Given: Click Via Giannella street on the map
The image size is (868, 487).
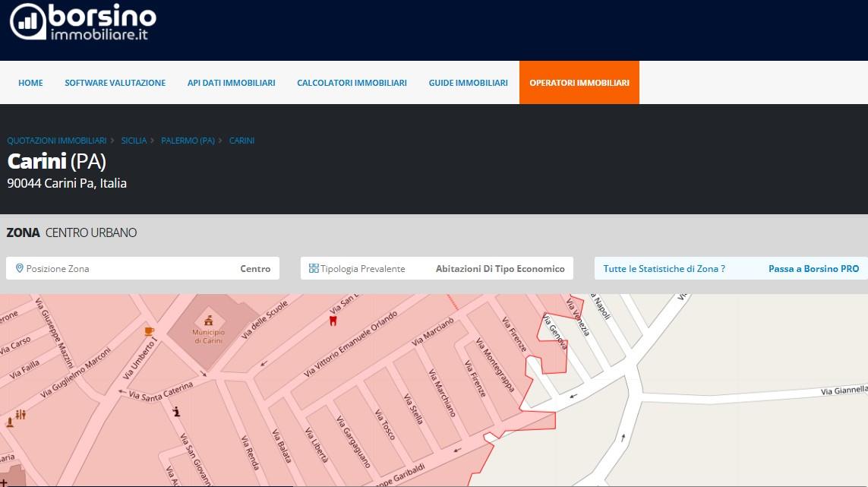Looking at the screenshot, I should pos(843,391).
